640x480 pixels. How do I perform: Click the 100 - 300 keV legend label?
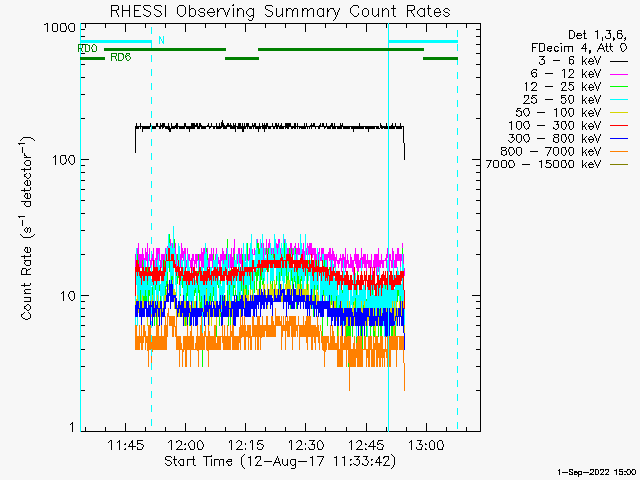tap(554, 126)
